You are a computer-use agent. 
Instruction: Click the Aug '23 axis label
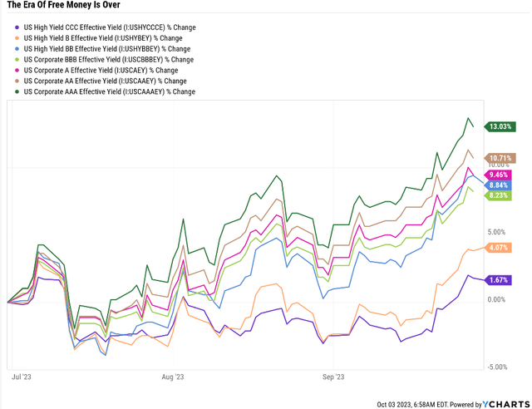[172, 377]
